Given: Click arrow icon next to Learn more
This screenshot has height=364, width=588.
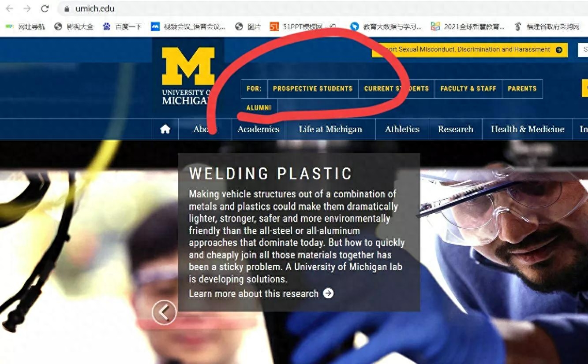Looking at the screenshot, I should pyautogui.click(x=329, y=293).
